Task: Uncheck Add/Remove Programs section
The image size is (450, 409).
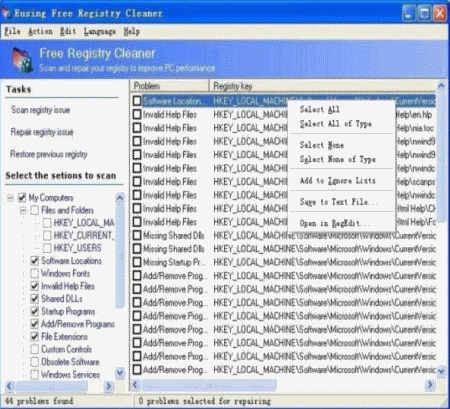Action: pyautogui.click(x=34, y=324)
